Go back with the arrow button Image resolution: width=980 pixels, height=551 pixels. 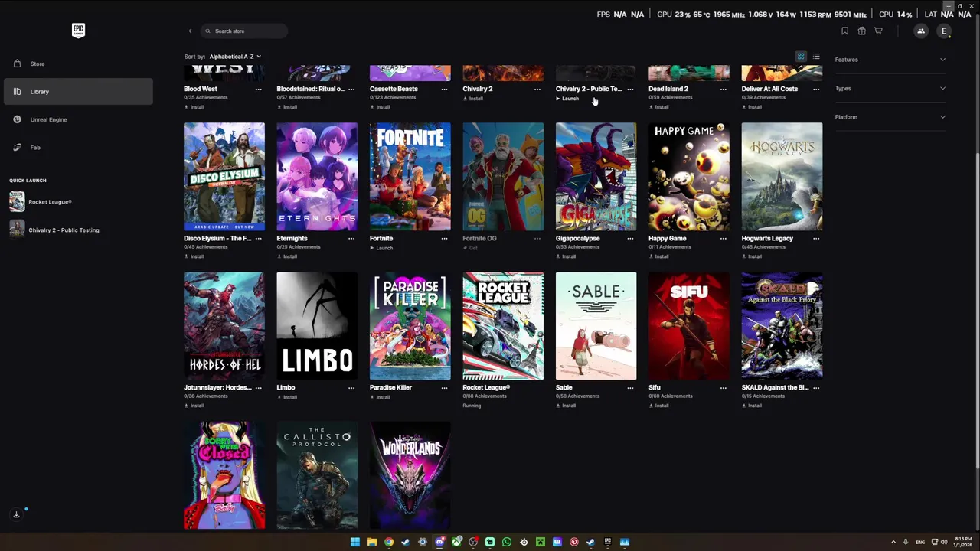pyautogui.click(x=190, y=31)
